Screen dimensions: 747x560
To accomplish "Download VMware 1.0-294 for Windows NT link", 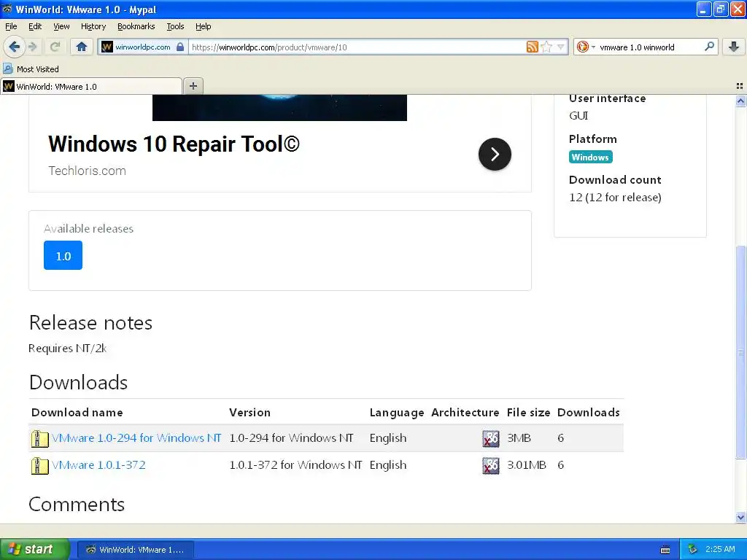I will pos(136,438).
